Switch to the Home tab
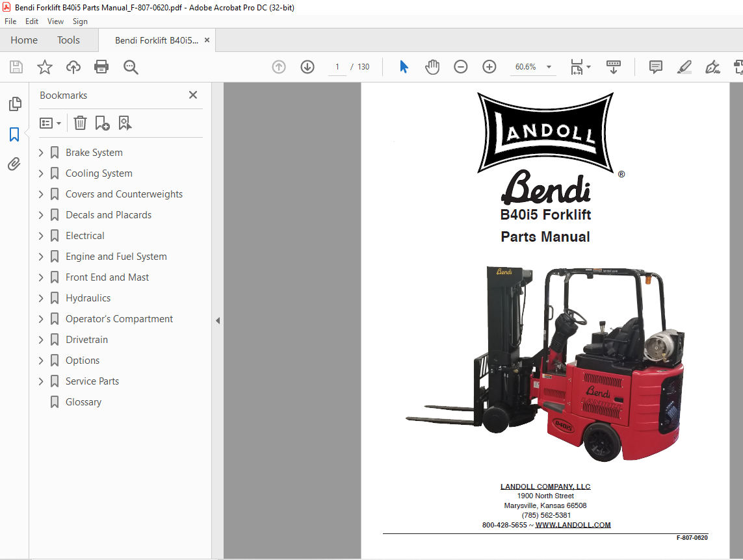 point(24,40)
